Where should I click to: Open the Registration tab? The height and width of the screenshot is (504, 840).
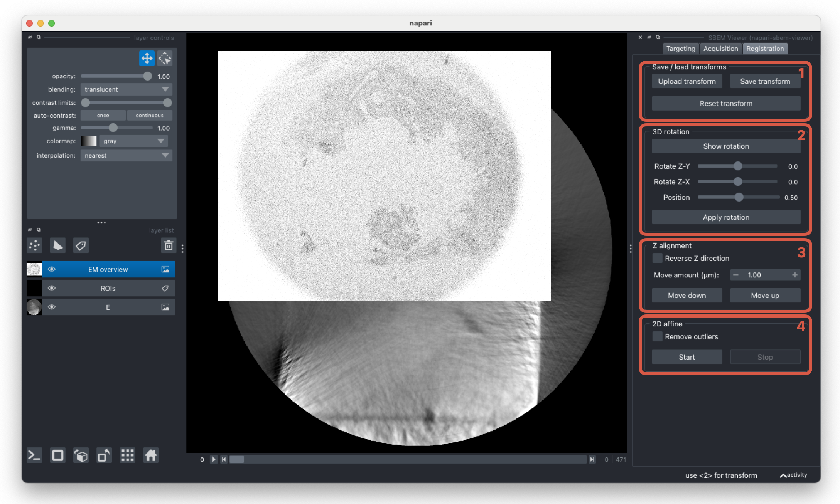tap(765, 49)
